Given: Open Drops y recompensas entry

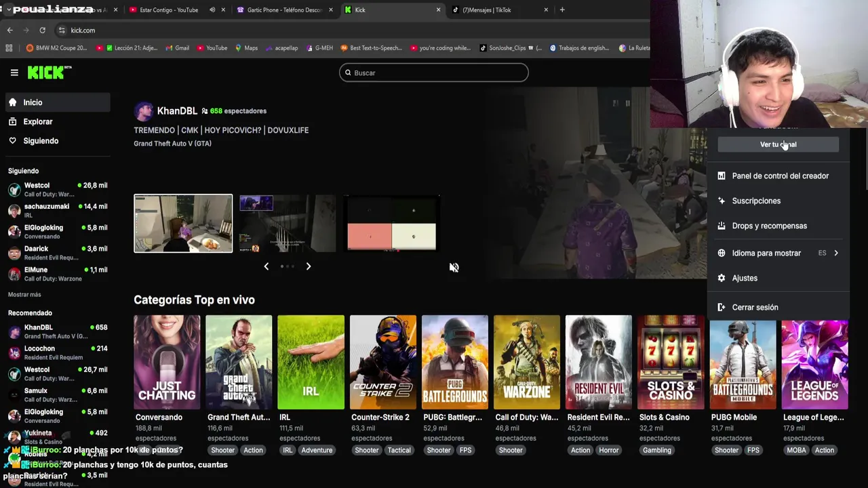Looking at the screenshot, I should pyautogui.click(x=778, y=226).
